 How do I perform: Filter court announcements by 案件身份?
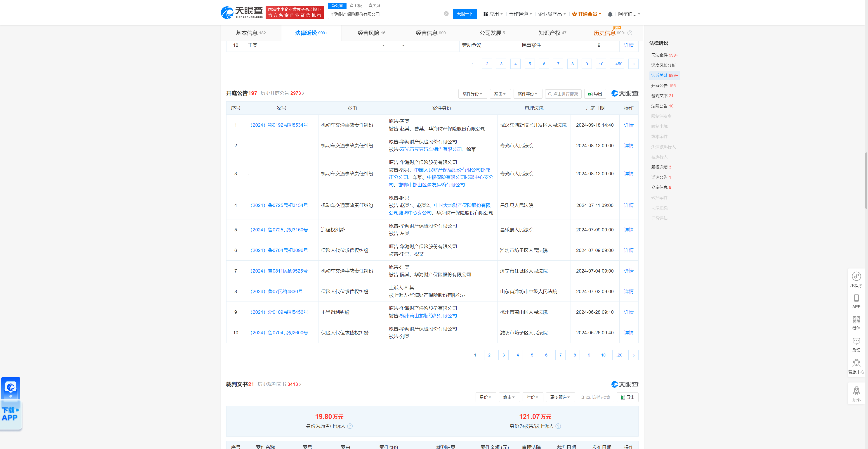click(x=472, y=94)
